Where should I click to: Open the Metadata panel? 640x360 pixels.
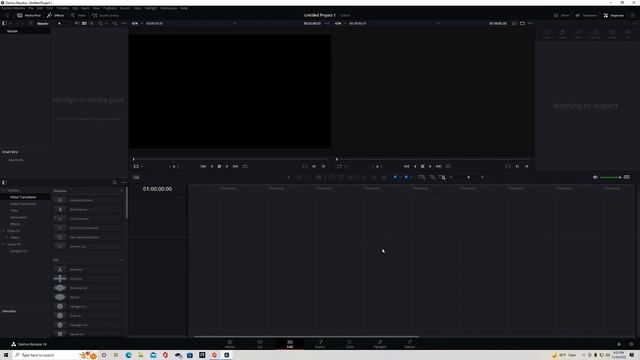pos(586,15)
